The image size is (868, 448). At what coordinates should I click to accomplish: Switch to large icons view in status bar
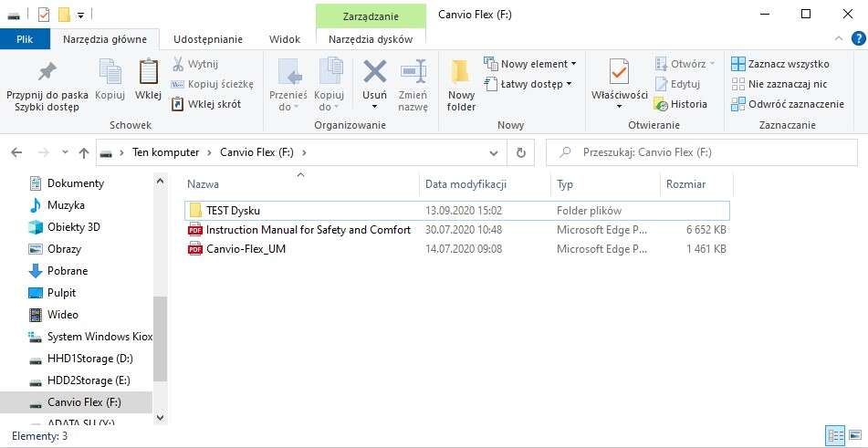click(x=853, y=436)
